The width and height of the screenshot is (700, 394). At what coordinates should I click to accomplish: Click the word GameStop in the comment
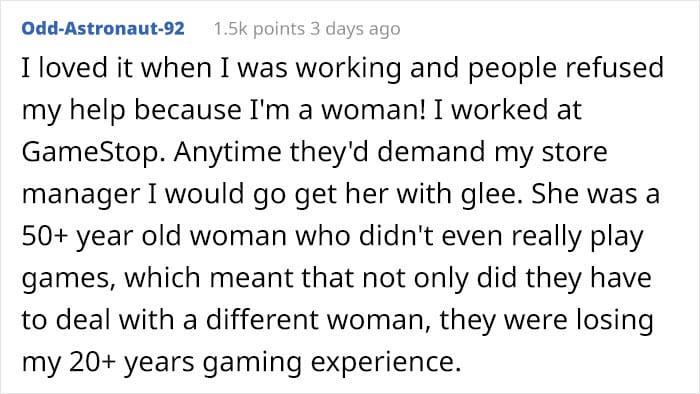[x=92, y=152]
